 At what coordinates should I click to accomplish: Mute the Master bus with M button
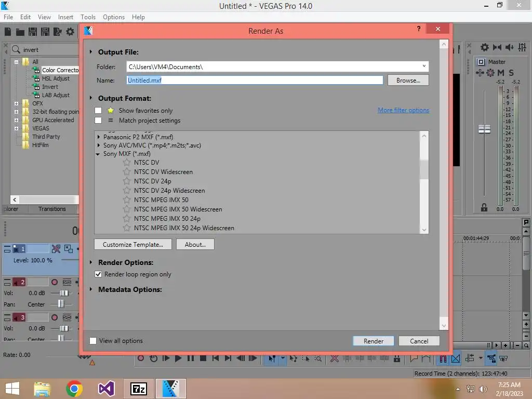[x=501, y=73]
